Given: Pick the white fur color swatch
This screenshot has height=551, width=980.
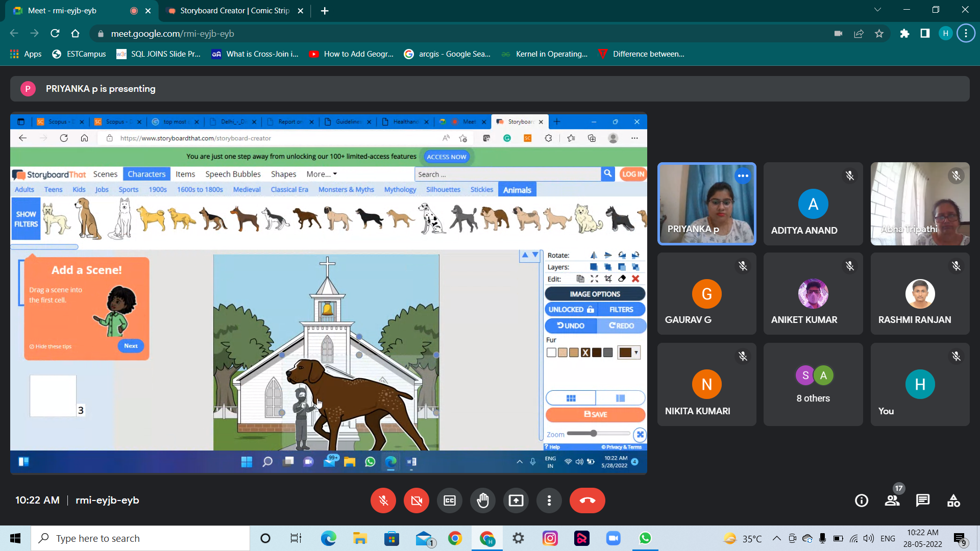Looking at the screenshot, I should click(x=551, y=353).
